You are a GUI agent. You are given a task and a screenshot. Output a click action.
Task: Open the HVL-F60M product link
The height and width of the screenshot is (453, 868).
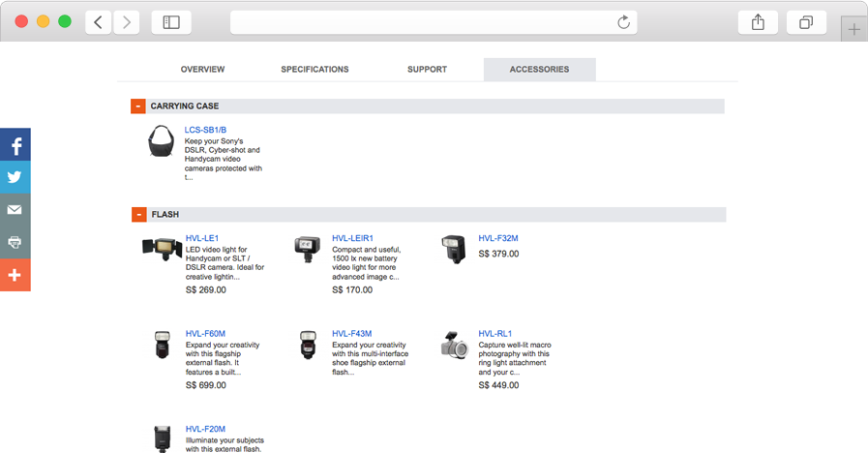(205, 333)
